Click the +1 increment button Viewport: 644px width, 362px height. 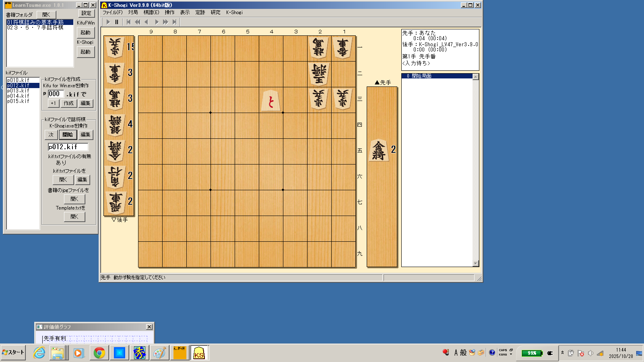point(53,103)
